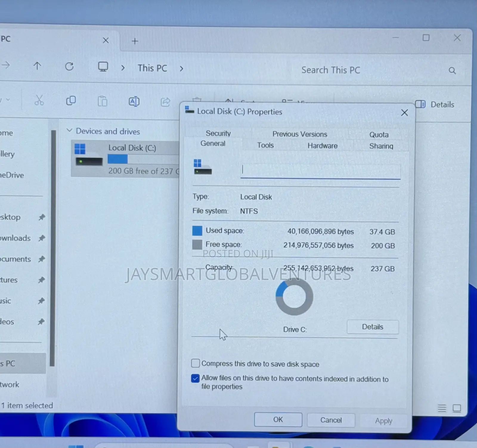The width and height of the screenshot is (477, 448).
Task: Click the drive label text field
Action: (320, 171)
